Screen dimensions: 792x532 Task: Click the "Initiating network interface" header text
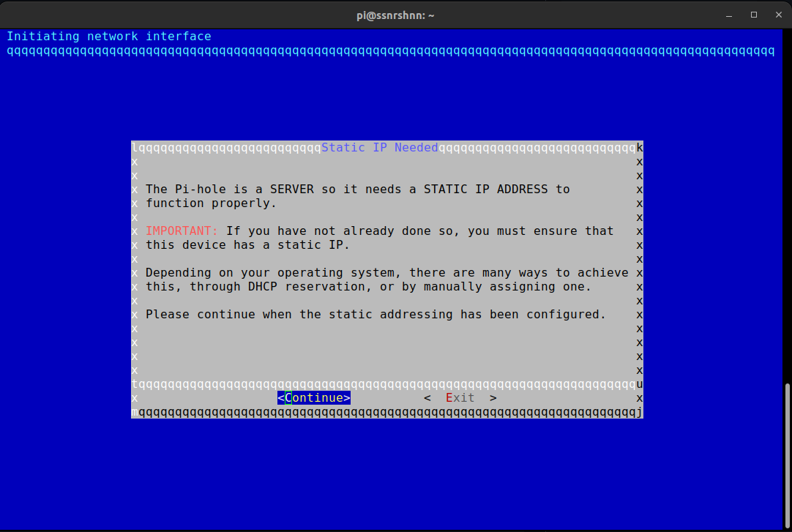pos(109,37)
